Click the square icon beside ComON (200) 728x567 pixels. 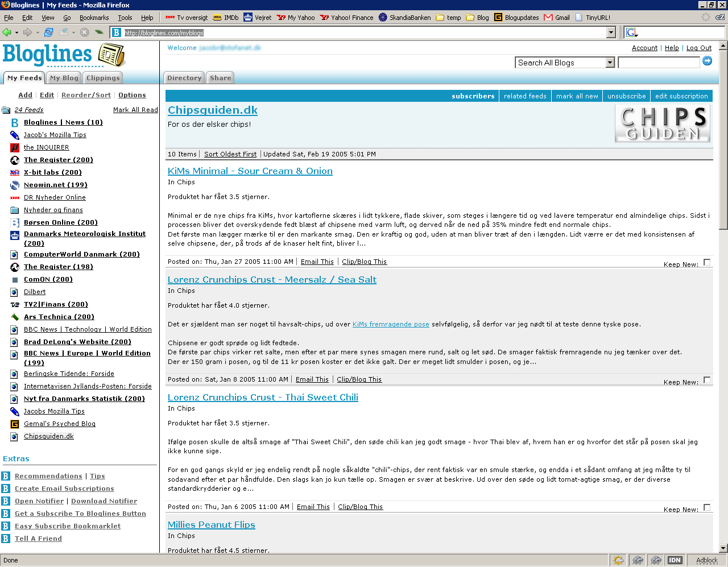[x=15, y=279]
